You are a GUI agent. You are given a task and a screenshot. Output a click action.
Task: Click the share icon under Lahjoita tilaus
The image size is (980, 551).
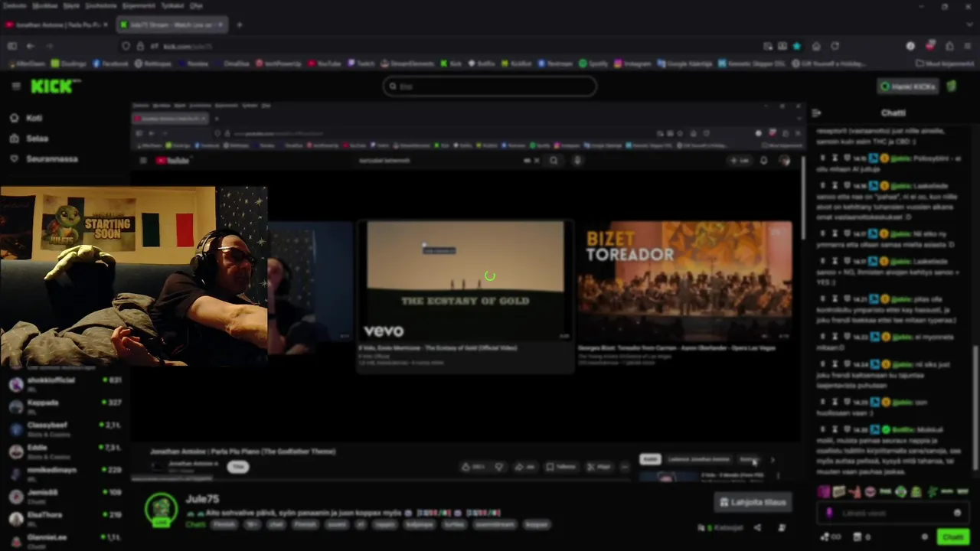[x=757, y=527]
